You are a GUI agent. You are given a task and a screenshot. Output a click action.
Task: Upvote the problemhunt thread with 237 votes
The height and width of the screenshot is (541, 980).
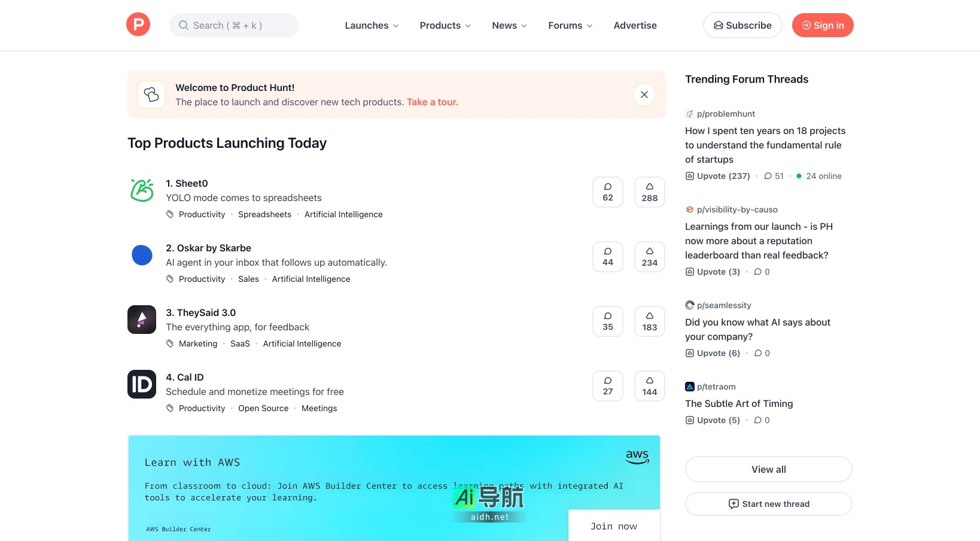click(718, 176)
